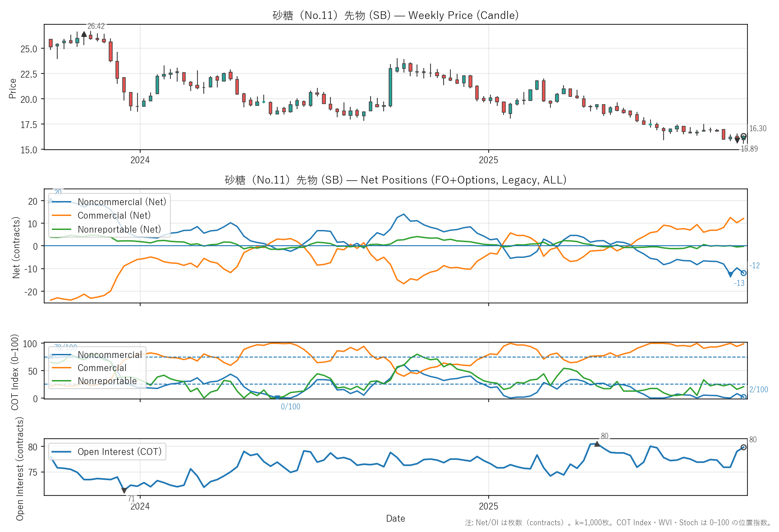
Task: Click the 2025 tick label under the price chart
Action: pyautogui.click(x=488, y=160)
